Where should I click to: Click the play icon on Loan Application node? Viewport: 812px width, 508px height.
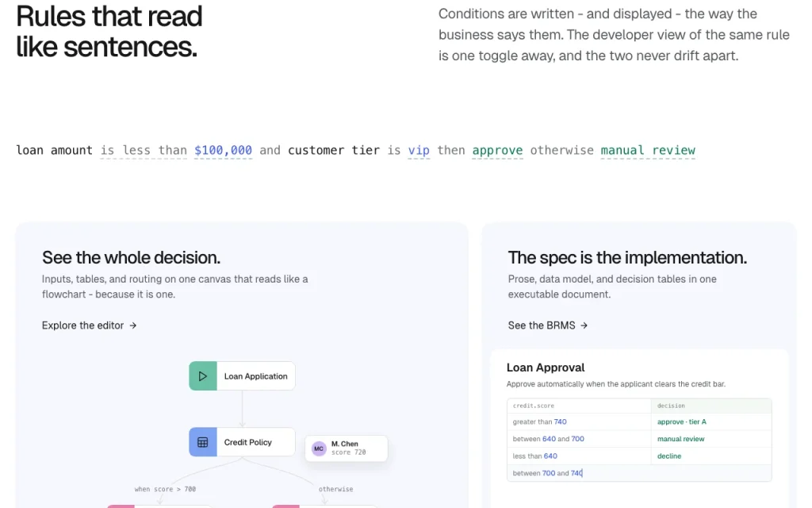click(203, 376)
